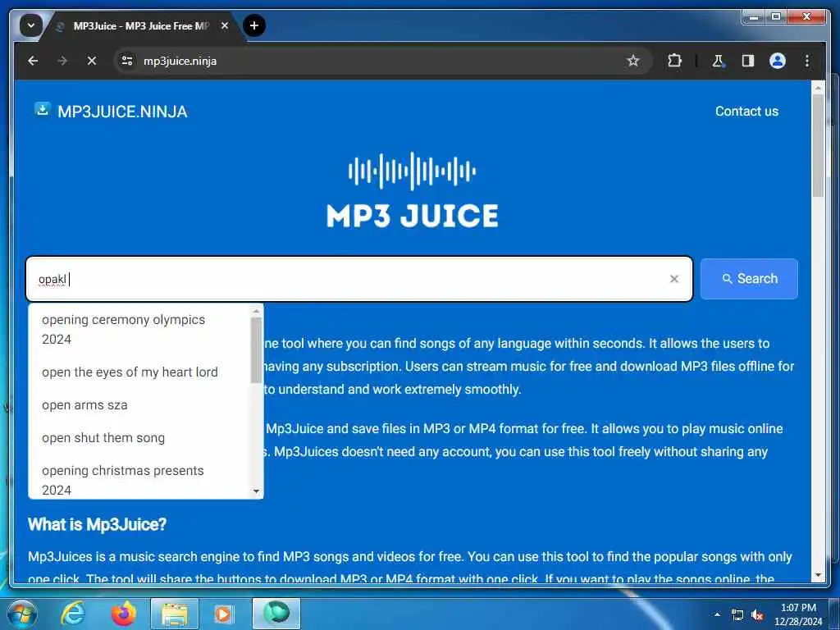This screenshot has width=840, height=630.
Task: Open the clock showing 1:07 PM
Action: (797, 614)
